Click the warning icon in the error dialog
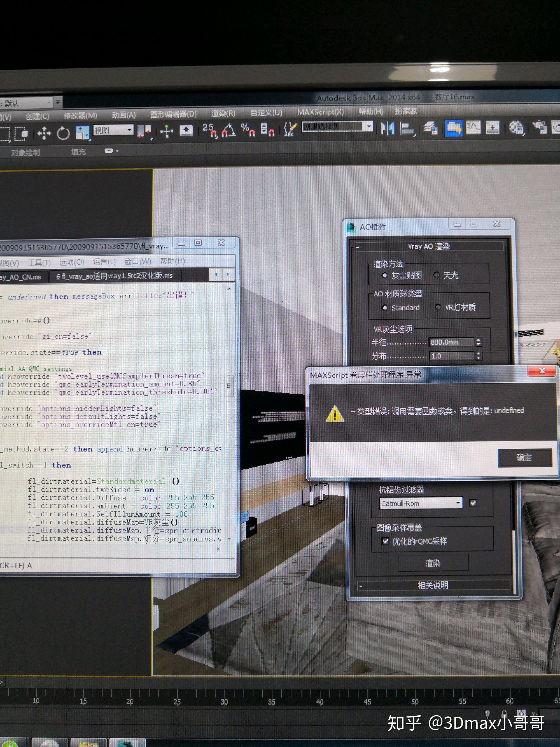The height and width of the screenshot is (747, 560). [335, 414]
